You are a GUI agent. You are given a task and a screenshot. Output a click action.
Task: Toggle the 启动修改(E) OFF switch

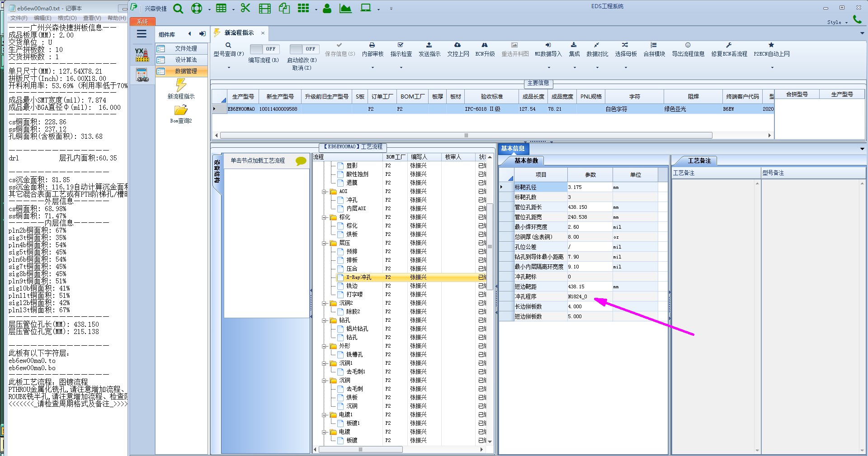point(304,49)
